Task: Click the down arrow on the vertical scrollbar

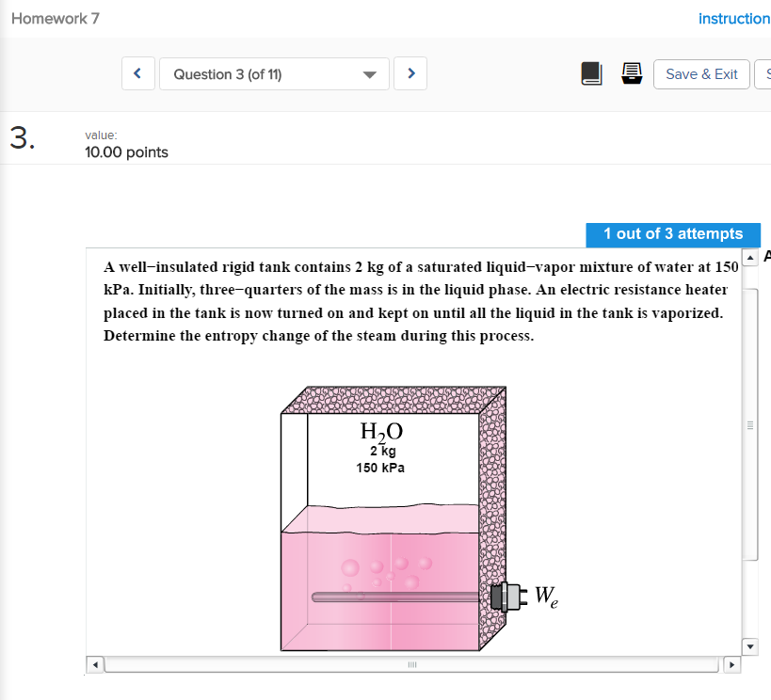Action: click(749, 646)
